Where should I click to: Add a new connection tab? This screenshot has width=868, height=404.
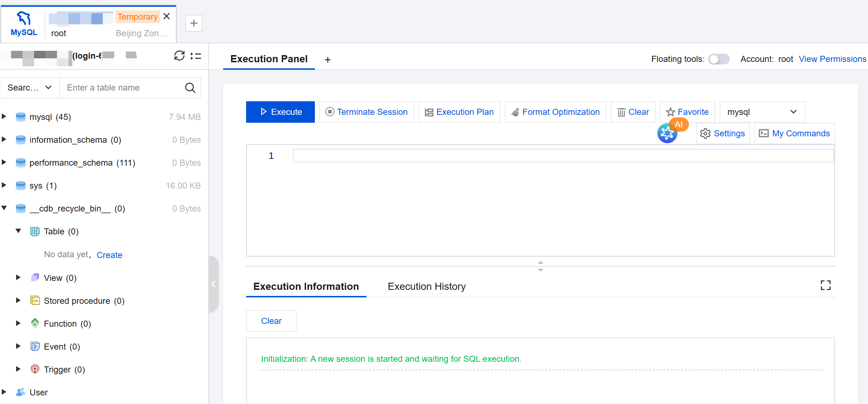(194, 23)
